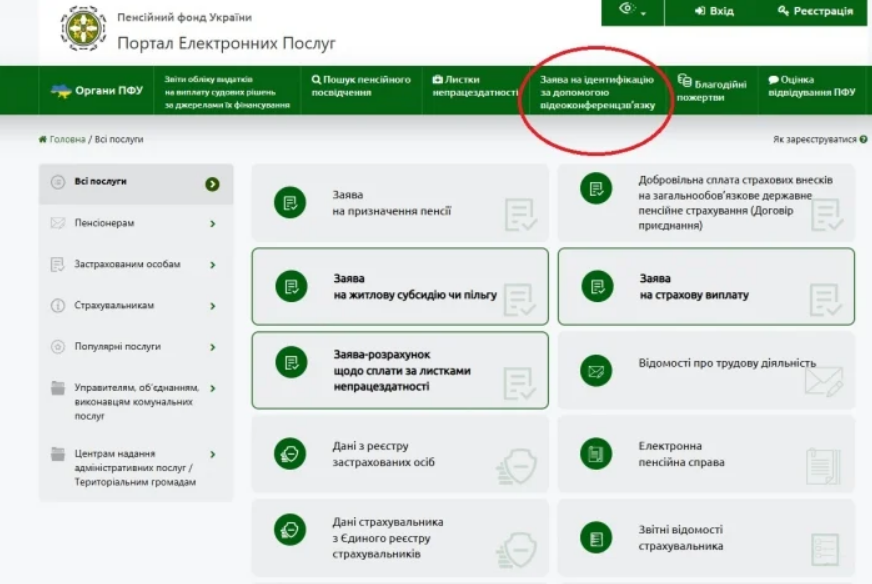Image resolution: width=872 pixels, height=584 pixels.
Task: Open the Електронна пенсійна справа tile
Action: click(705, 454)
